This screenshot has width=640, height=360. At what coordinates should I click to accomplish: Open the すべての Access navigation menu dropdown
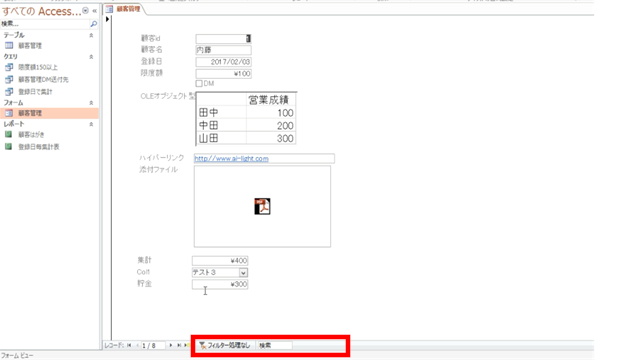click(85, 11)
